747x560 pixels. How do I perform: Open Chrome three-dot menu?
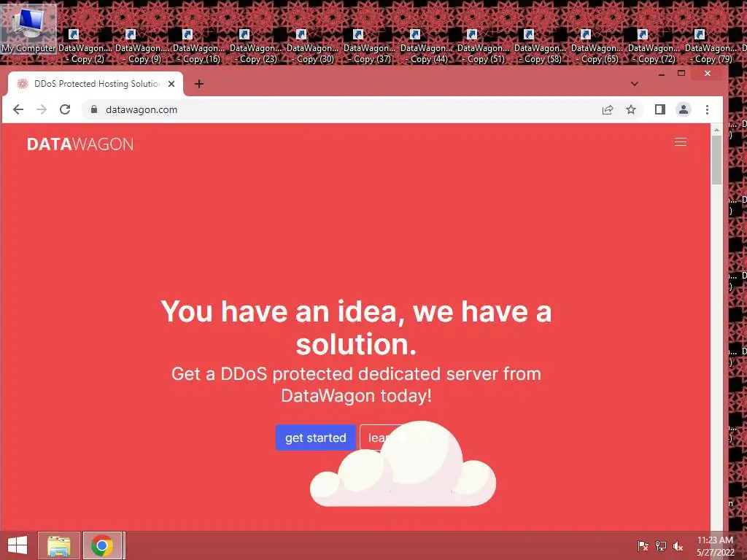pyautogui.click(x=707, y=109)
